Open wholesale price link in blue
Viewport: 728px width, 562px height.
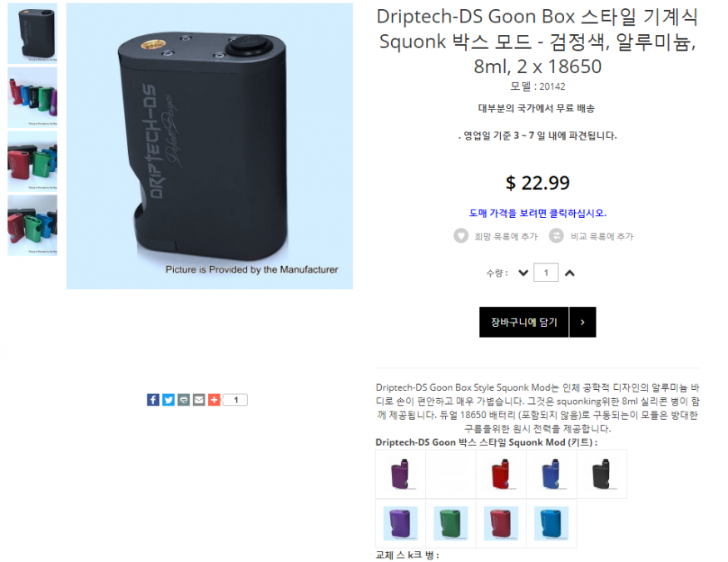537,213
